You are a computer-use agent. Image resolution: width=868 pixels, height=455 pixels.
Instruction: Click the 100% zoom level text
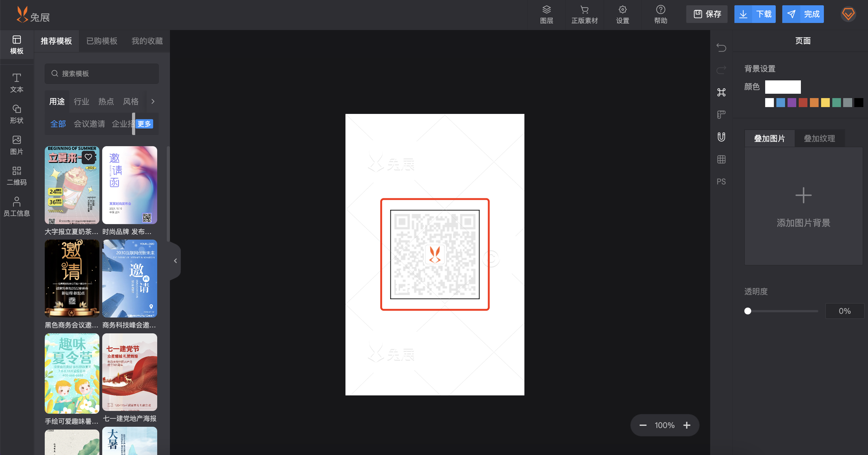click(x=665, y=425)
